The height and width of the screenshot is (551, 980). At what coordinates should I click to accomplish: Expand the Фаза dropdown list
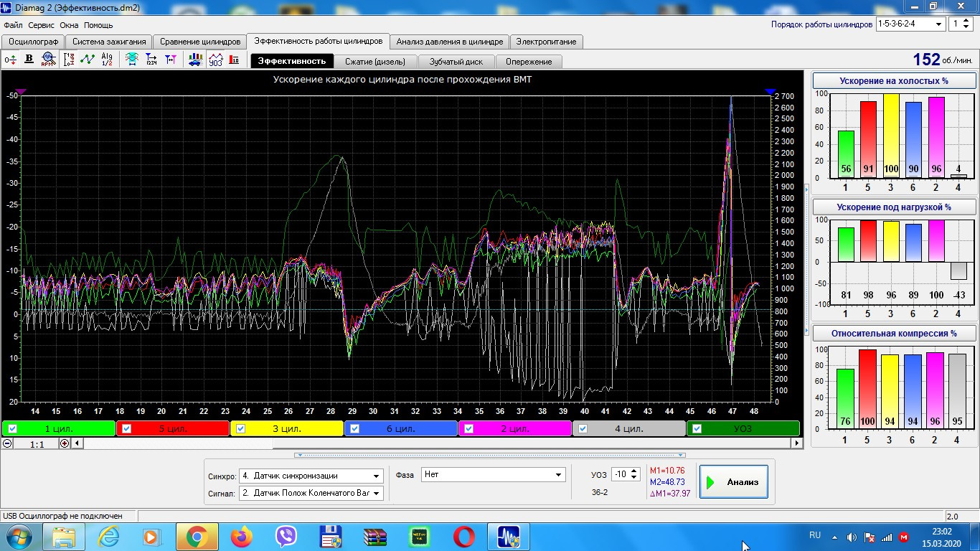(x=559, y=475)
